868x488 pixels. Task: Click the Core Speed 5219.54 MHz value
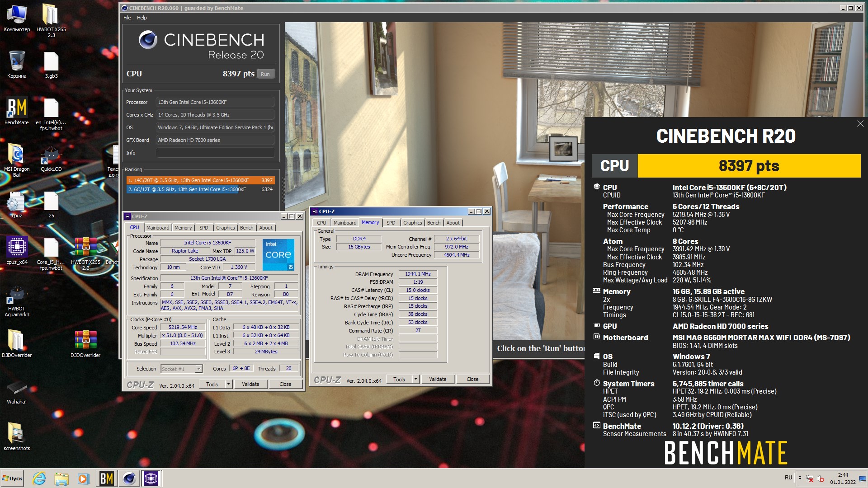(183, 327)
